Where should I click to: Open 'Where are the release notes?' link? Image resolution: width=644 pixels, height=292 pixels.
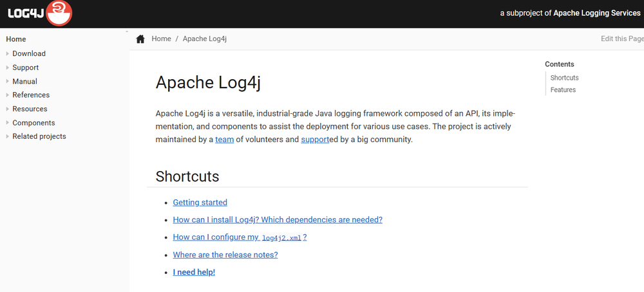point(225,255)
